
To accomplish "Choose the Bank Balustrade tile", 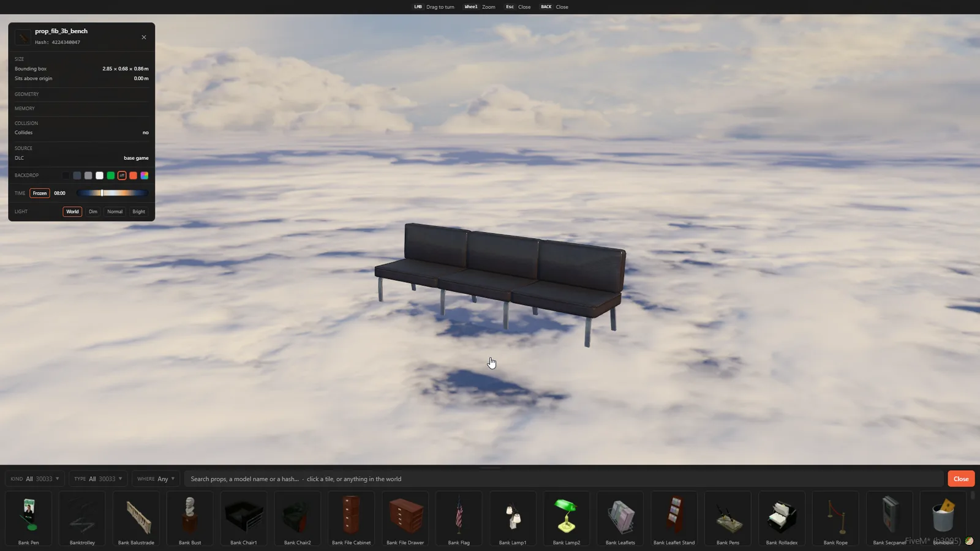I will [136, 519].
